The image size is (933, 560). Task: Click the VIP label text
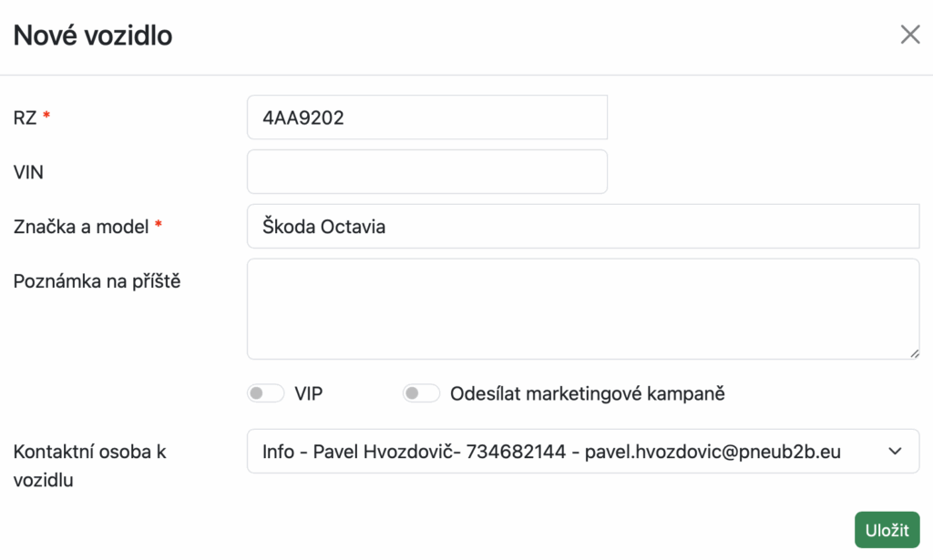click(309, 394)
